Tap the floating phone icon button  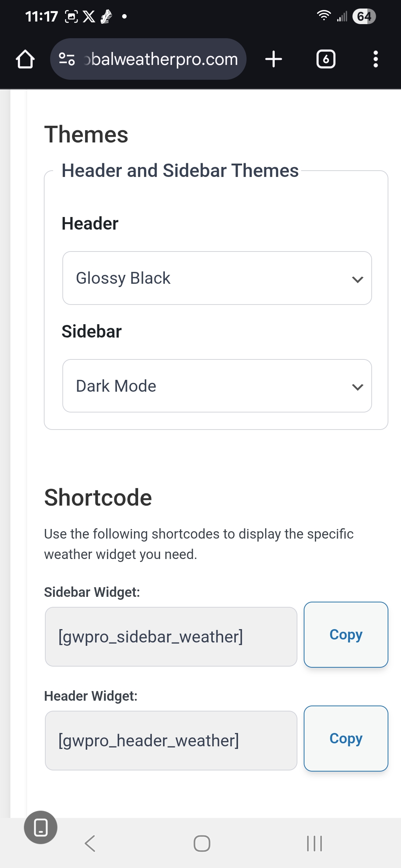click(40, 827)
